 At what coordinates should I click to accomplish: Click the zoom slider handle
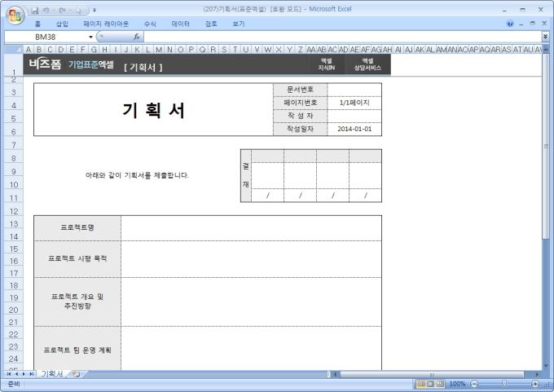click(504, 384)
